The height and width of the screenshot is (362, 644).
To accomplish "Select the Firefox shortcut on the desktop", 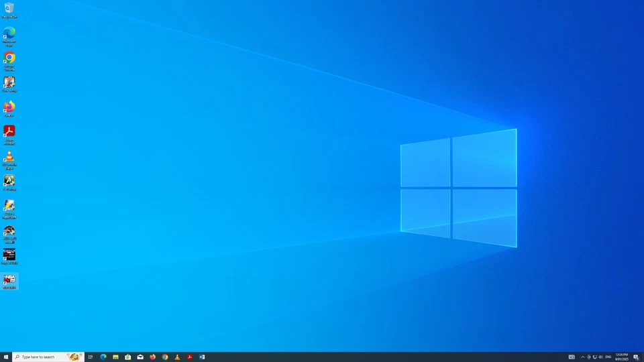I will tap(9, 108).
